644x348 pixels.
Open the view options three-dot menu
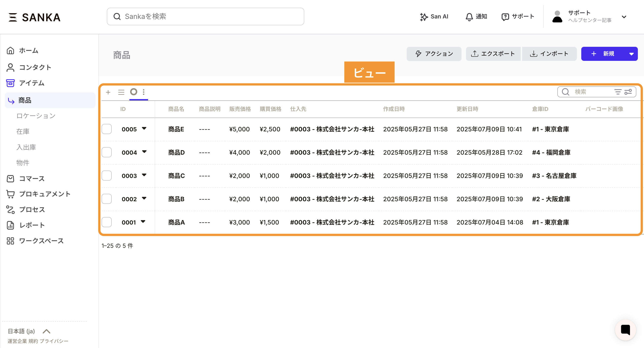pyautogui.click(x=144, y=92)
